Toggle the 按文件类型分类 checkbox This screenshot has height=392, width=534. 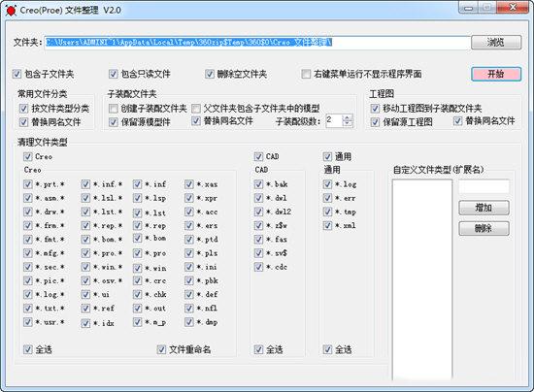(x=23, y=109)
